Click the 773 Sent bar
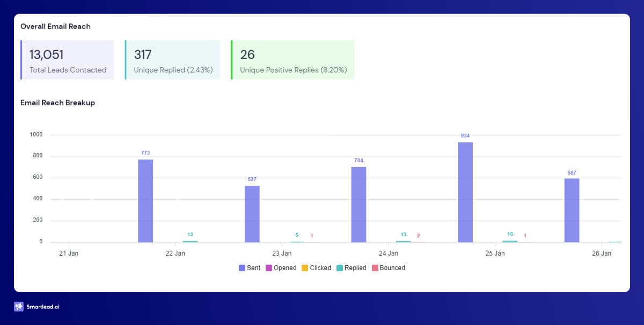This screenshot has width=644, height=325. tap(145, 200)
